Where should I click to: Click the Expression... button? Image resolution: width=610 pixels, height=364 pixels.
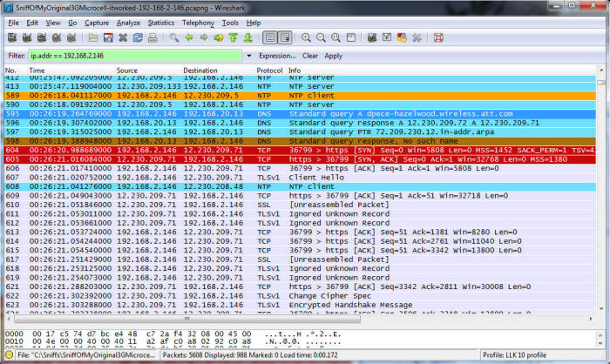pyautogui.click(x=277, y=56)
